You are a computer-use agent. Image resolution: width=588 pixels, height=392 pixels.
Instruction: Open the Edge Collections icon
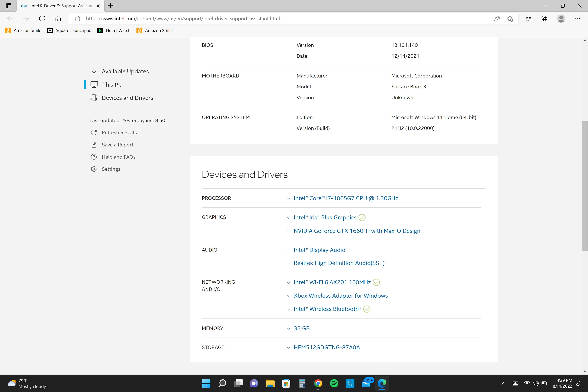[x=544, y=19]
